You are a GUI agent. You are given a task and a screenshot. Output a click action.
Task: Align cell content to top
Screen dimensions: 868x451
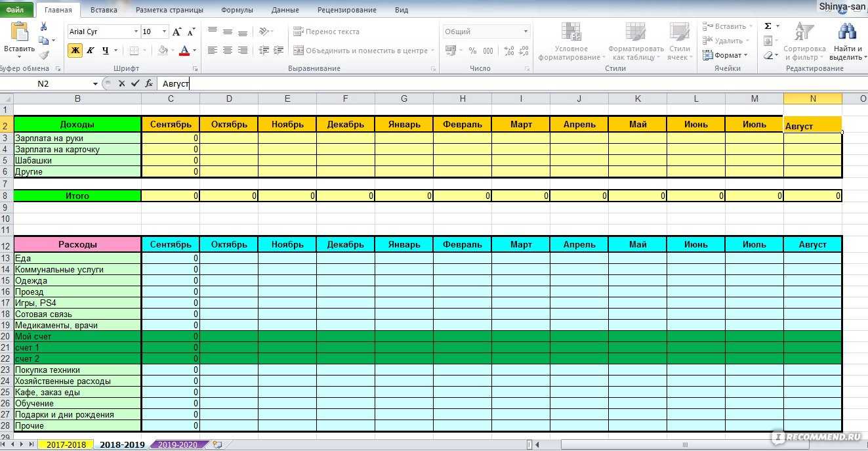[213, 31]
